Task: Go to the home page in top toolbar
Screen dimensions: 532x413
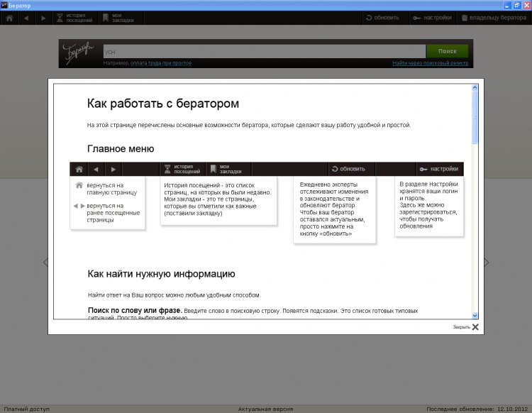Action: click(9, 18)
